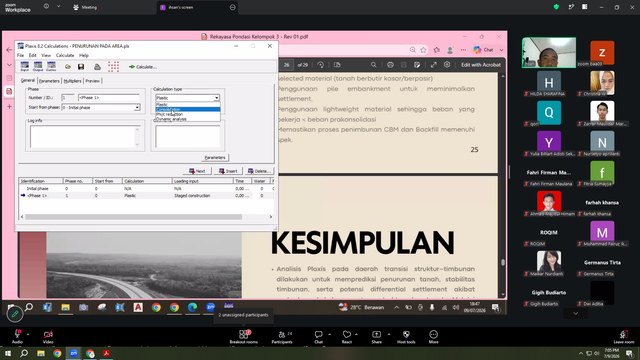Expand audio options arrow in Zoom
640x360 pixels.
pyautogui.click(x=28, y=334)
